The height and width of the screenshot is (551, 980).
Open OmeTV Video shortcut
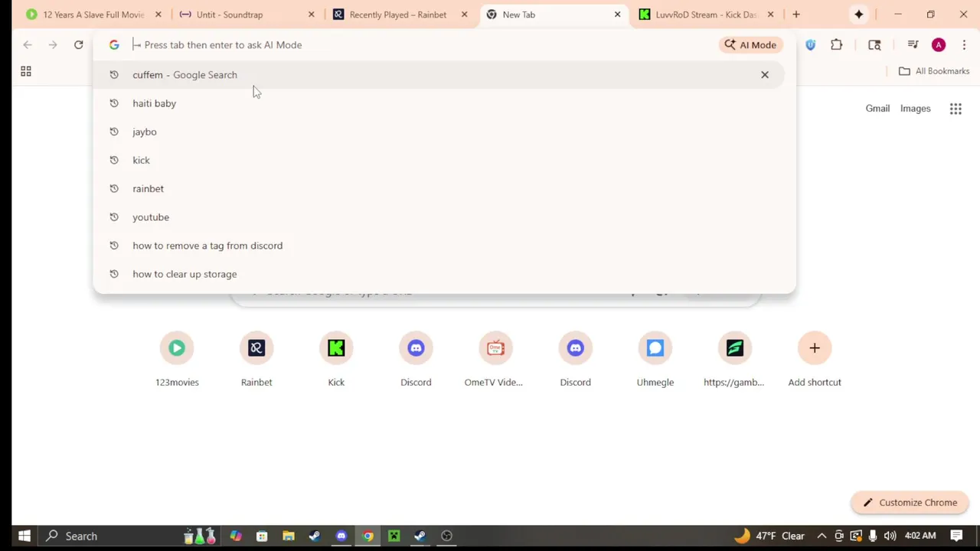coord(495,361)
